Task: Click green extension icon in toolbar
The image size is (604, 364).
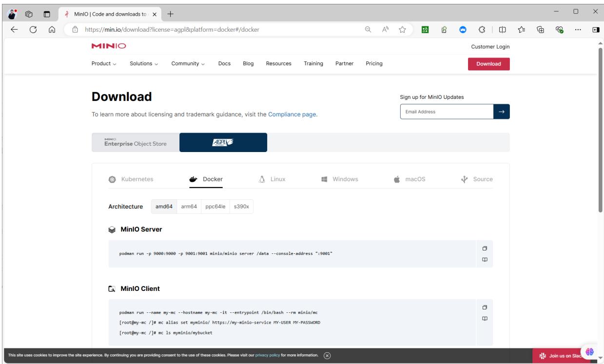Action: [425, 29]
